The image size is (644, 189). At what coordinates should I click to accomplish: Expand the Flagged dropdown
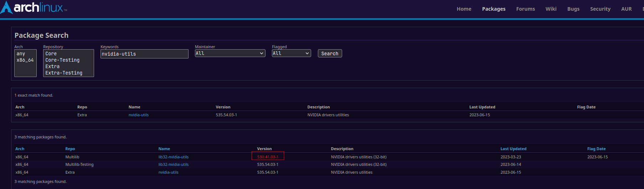(x=292, y=53)
